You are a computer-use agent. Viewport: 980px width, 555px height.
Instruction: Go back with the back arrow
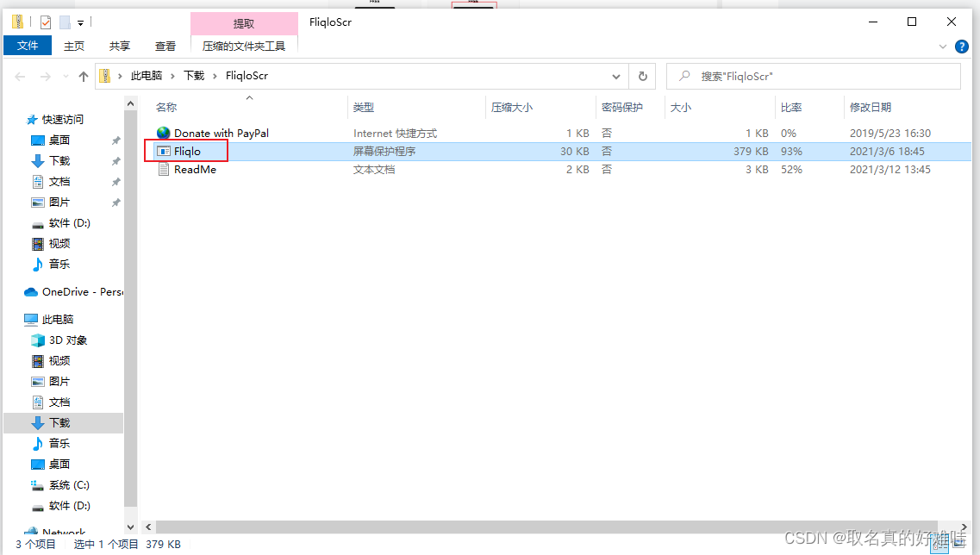(x=20, y=76)
